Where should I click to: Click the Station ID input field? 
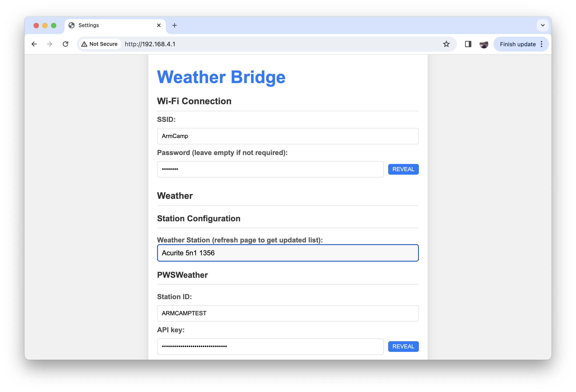click(x=288, y=313)
